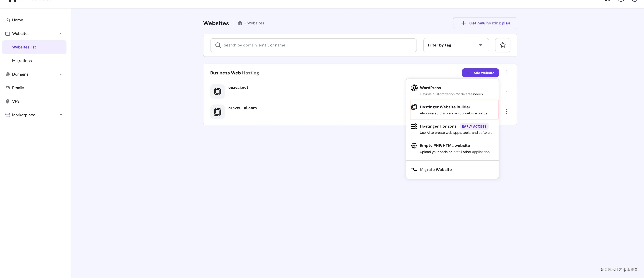This screenshot has height=278, width=644.
Task: Open Migrations in the sidebar
Action: 22,61
